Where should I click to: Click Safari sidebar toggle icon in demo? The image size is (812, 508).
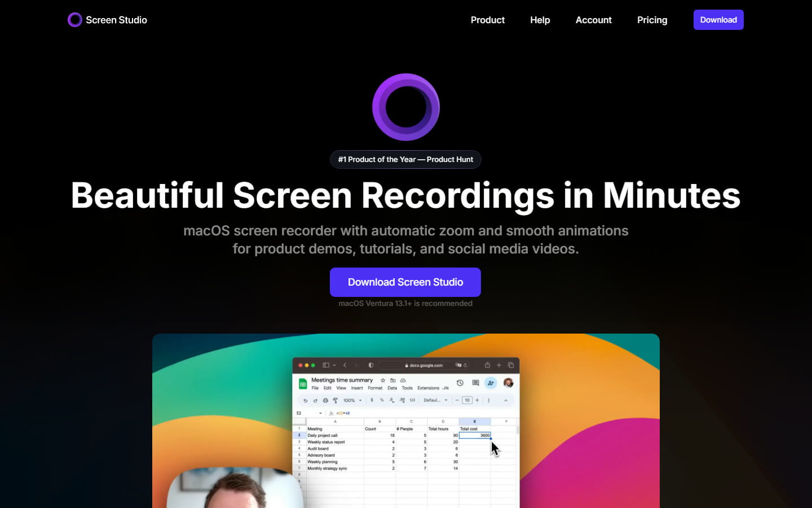coord(326,365)
